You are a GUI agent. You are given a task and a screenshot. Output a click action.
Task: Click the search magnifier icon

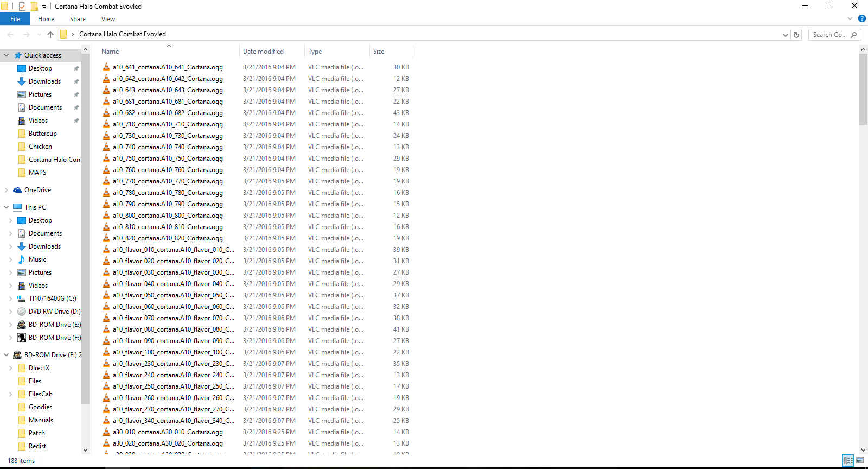854,35
